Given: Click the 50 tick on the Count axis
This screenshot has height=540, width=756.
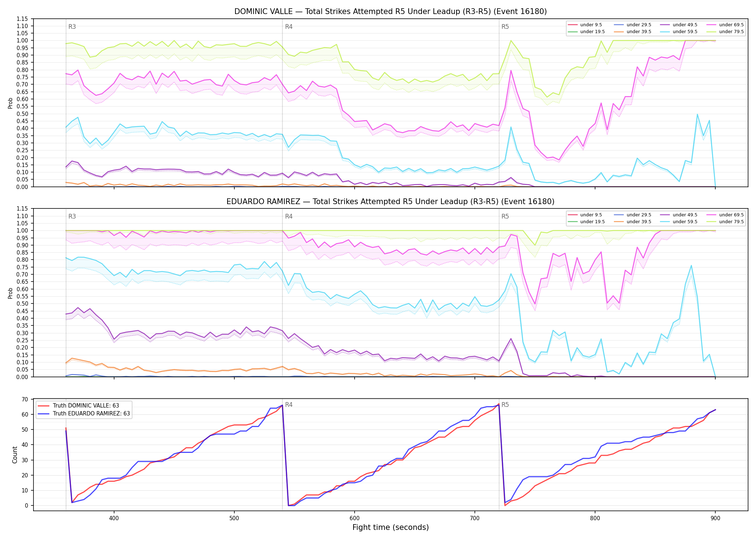Looking at the screenshot, I should [x=25, y=430].
